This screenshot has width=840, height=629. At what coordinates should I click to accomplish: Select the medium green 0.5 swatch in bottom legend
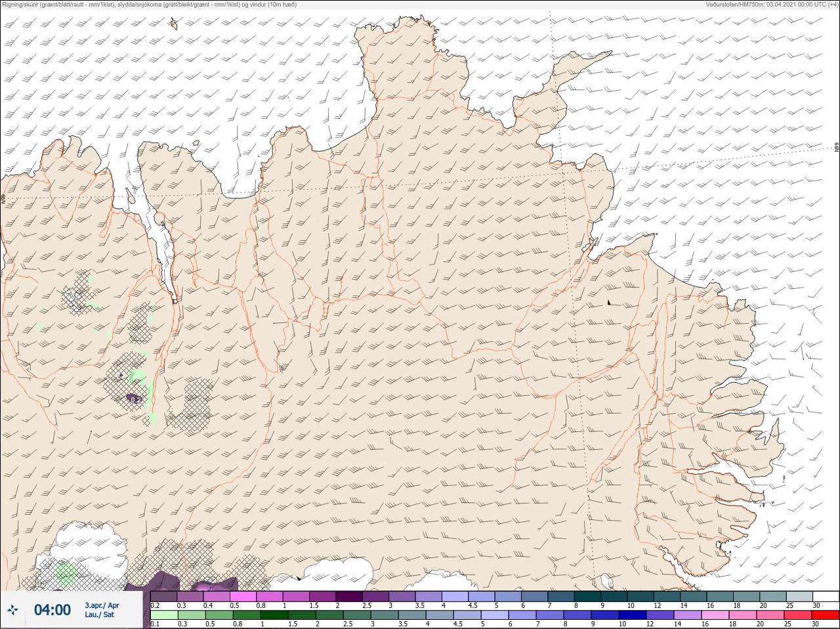click(x=219, y=615)
